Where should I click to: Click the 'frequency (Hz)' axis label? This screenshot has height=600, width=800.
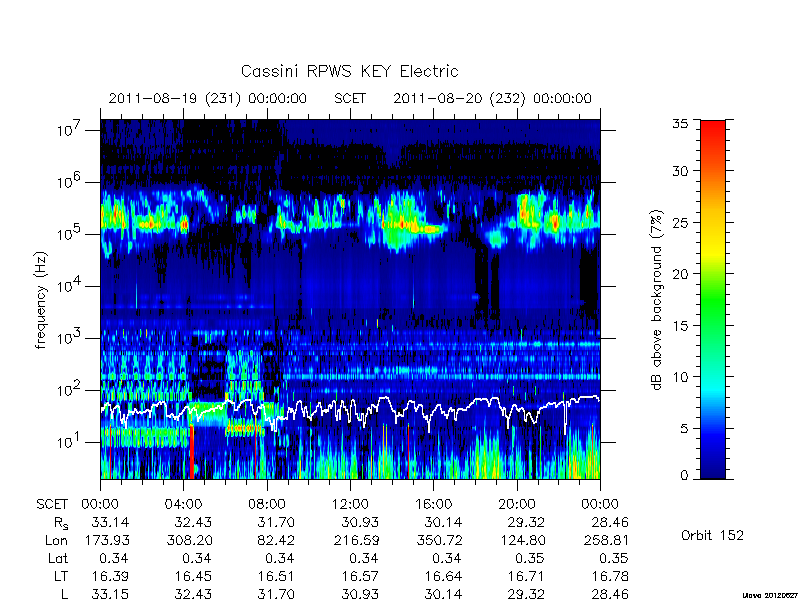41,301
